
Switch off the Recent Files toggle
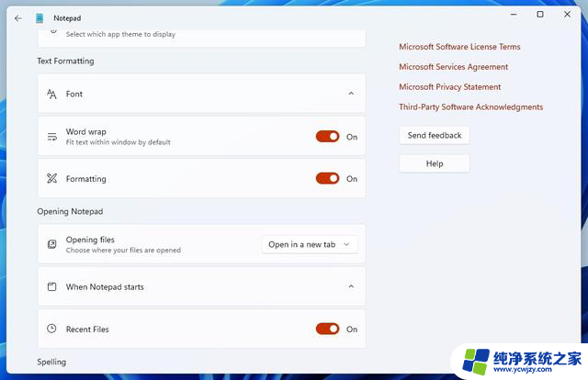click(x=327, y=329)
